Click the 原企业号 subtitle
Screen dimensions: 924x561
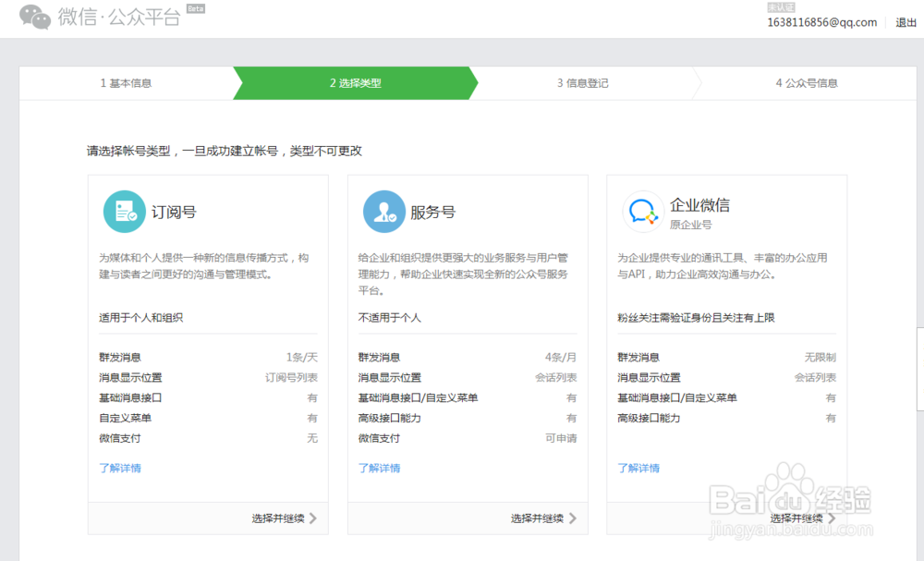click(690, 225)
